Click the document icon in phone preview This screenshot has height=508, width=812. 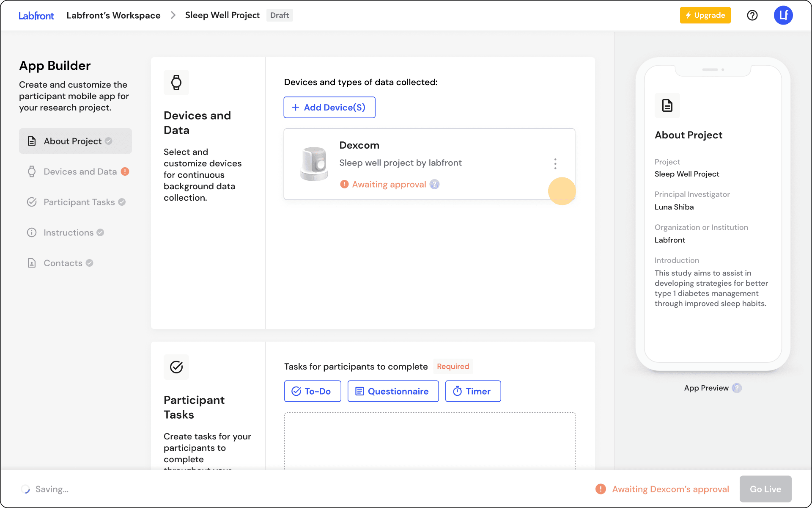(x=667, y=105)
